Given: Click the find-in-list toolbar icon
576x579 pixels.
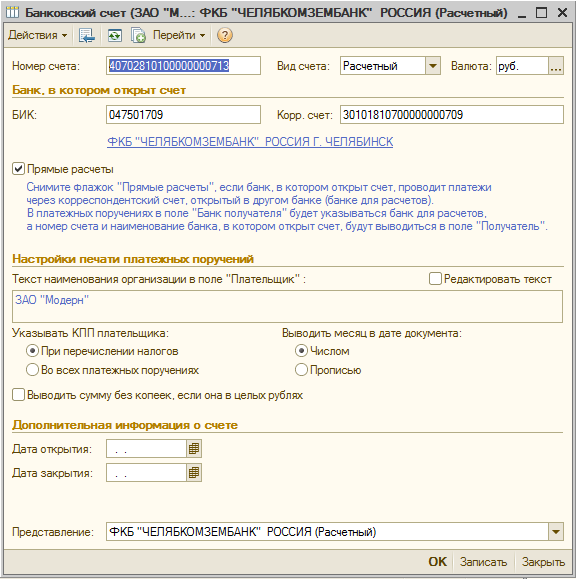Looking at the screenshot, I should click(87, 35).
